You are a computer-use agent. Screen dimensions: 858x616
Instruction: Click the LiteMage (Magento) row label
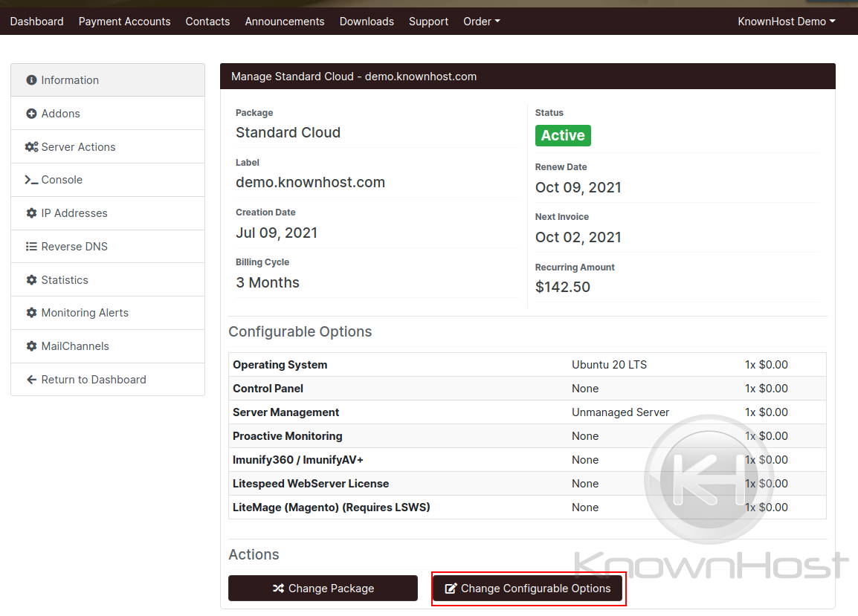(331, 507)
